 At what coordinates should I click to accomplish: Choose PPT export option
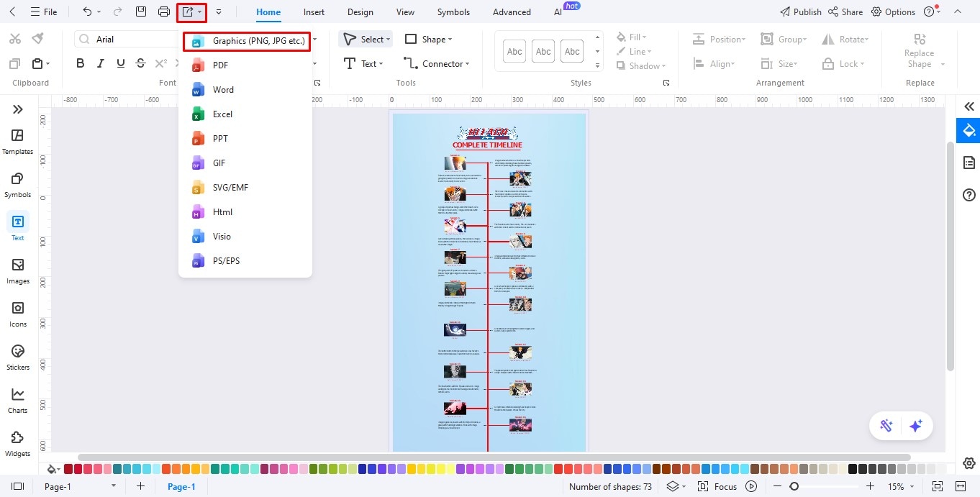click(245, 138)
